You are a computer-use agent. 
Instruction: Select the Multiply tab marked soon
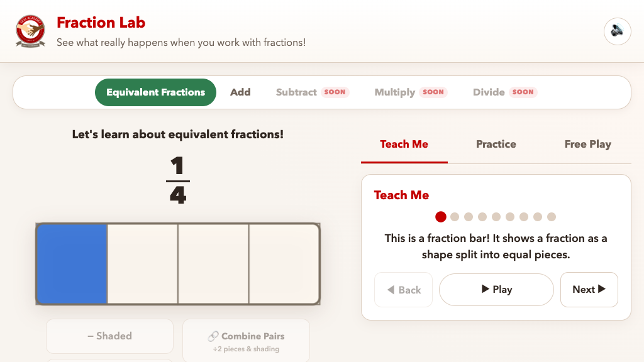[411, 92]
